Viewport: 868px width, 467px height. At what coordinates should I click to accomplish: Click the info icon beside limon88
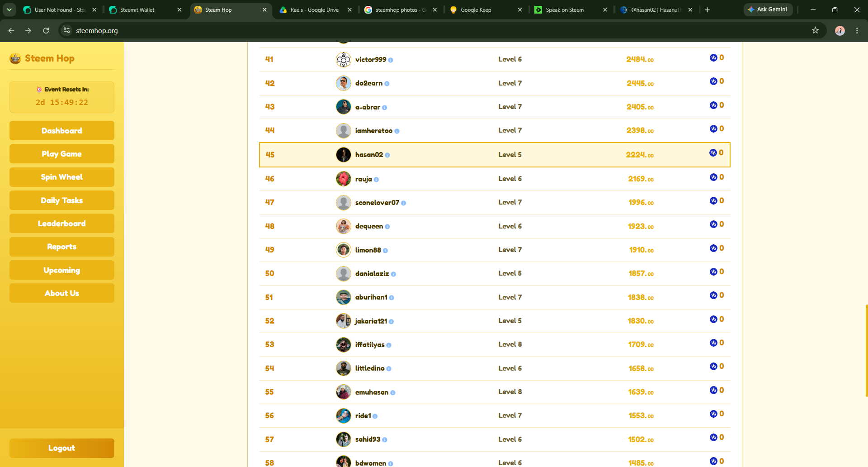coord(385,251)
